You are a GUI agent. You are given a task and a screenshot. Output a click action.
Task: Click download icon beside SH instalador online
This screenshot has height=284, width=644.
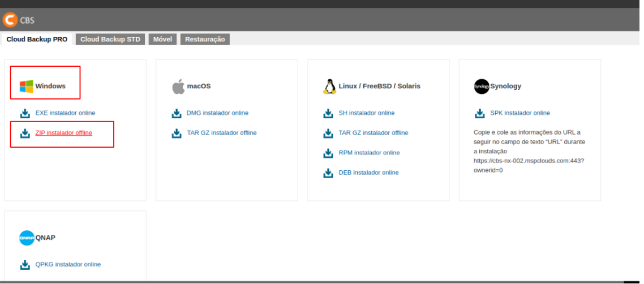coord(328,113)
